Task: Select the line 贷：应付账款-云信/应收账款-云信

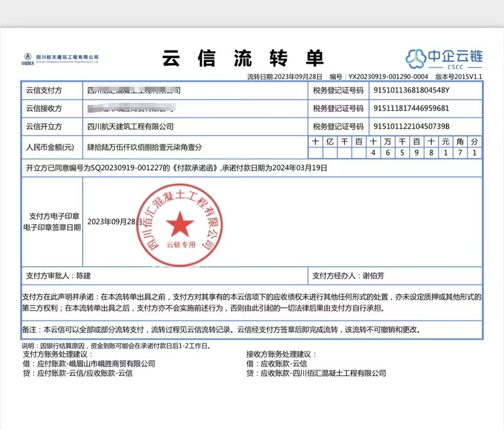Action: (77, 373)
